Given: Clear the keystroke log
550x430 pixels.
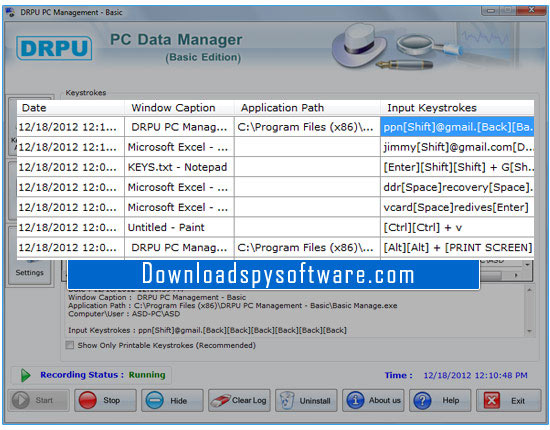Looking at the screenshot, I should point(239,400).
